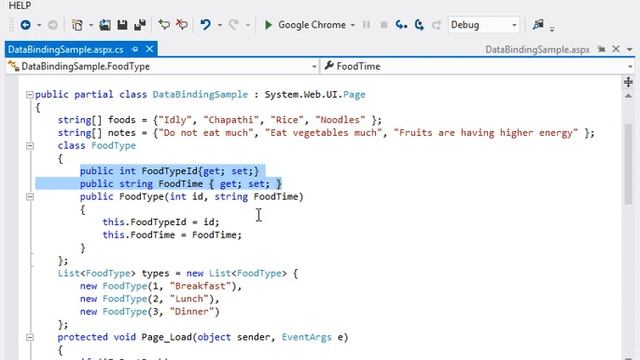Click the vertical scrollbar up arrow

[x=628, y=96]
